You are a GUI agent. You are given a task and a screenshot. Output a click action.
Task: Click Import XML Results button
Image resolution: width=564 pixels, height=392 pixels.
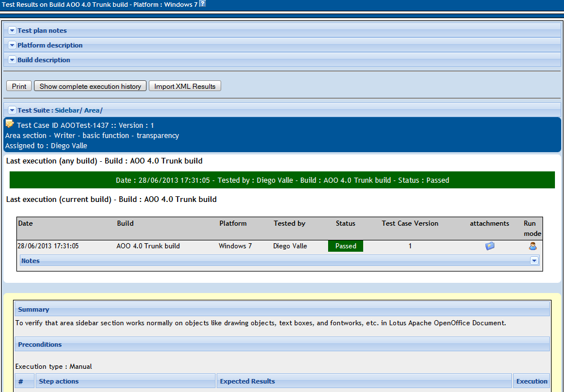pyautogui.click(x=185, y=87)
